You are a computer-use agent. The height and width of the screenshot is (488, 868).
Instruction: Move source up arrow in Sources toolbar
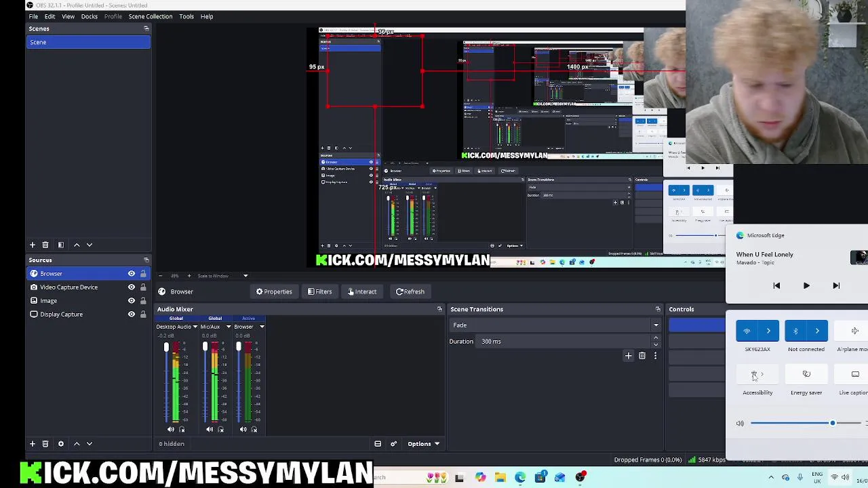click(x=77, y=443)
